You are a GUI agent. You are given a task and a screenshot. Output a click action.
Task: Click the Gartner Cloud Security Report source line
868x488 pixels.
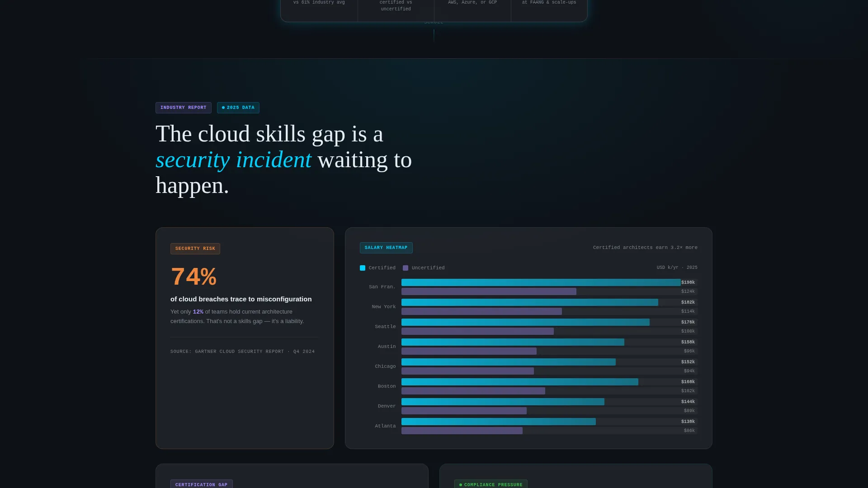click(x=242, y=352)
